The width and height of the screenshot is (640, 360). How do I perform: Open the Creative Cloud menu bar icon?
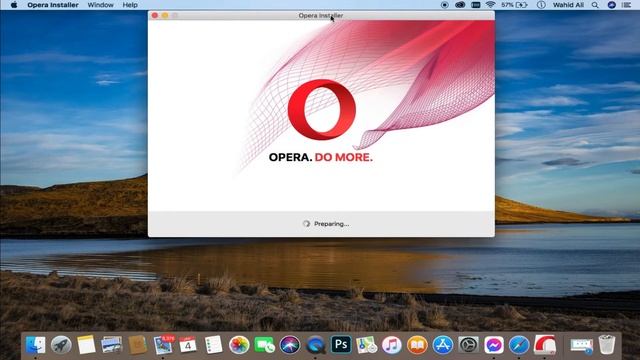click(x=460, y=5)
